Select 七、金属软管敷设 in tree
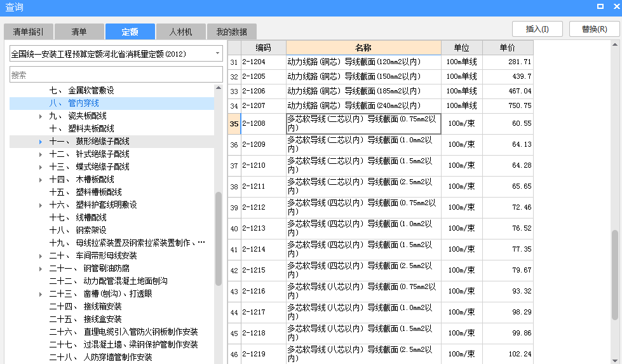622x364 pixels. (x=82, y=90)
